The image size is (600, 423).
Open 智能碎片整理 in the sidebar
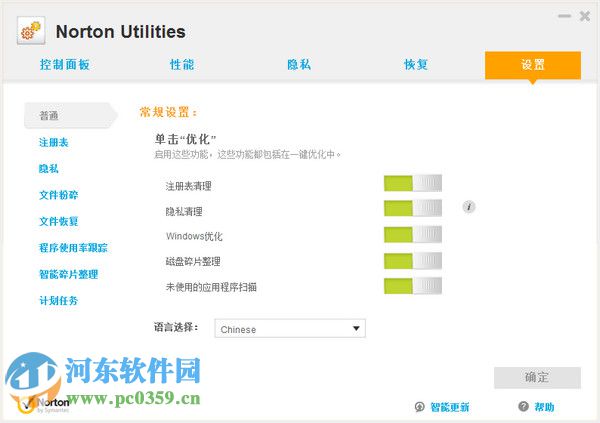(x=68, y=274)
